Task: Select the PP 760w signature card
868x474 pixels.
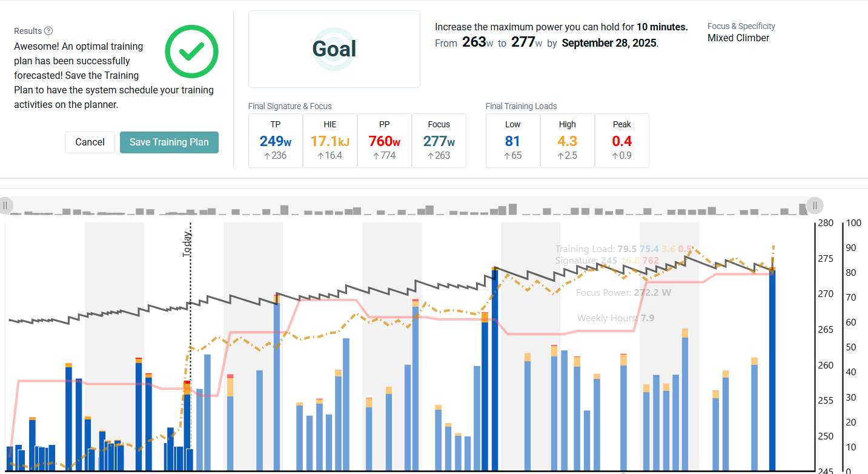Action: (385, 141)
